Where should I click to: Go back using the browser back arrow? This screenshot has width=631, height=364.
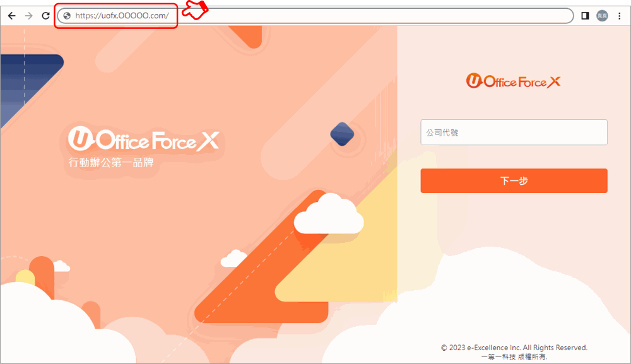(11, 16)
